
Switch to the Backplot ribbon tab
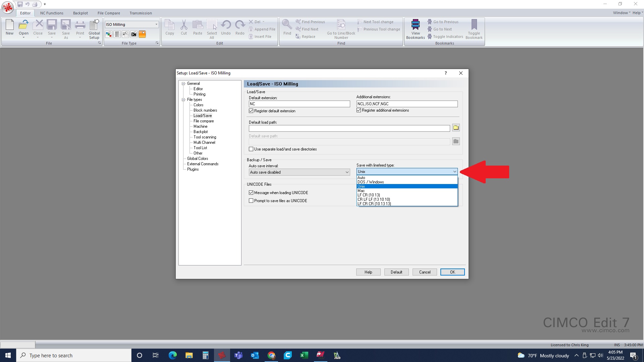80,13
